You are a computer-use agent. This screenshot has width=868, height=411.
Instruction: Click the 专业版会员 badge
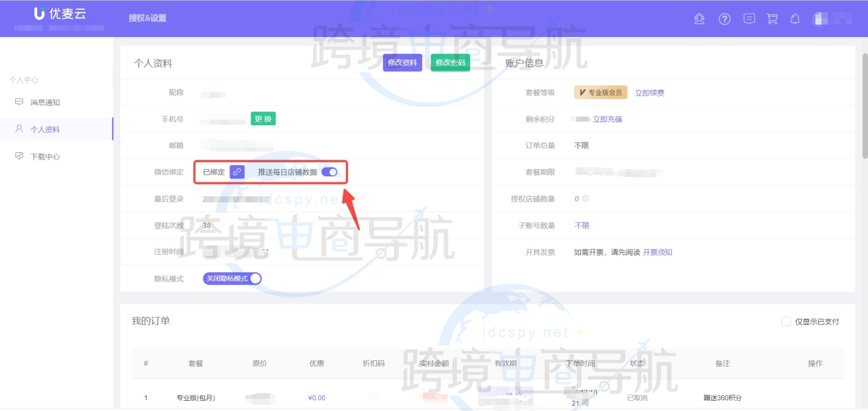pos(601,93)
